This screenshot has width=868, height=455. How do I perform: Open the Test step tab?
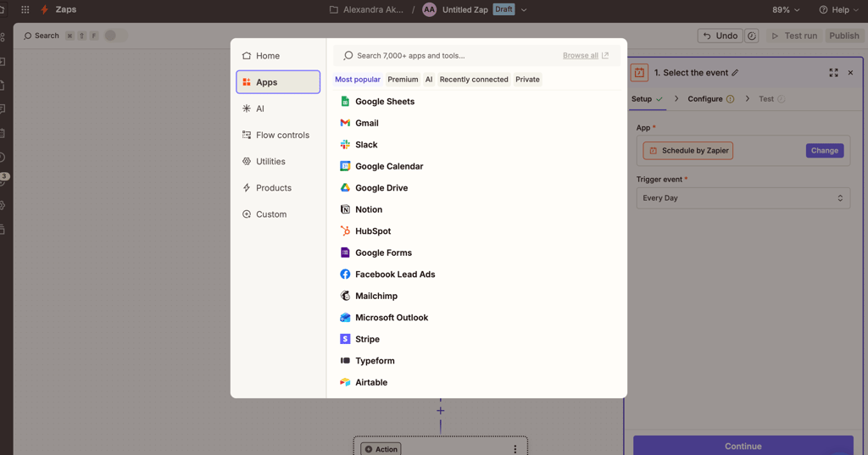tap(771, 98)
